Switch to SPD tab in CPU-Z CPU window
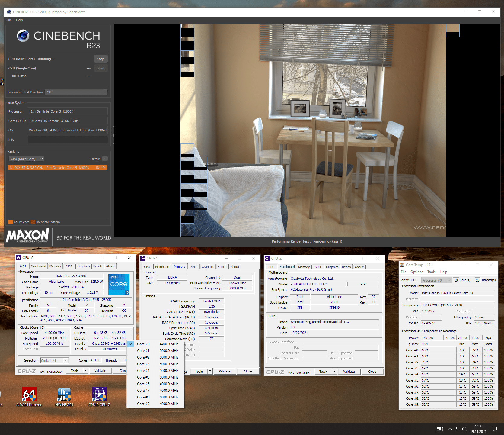 point(69,266)
